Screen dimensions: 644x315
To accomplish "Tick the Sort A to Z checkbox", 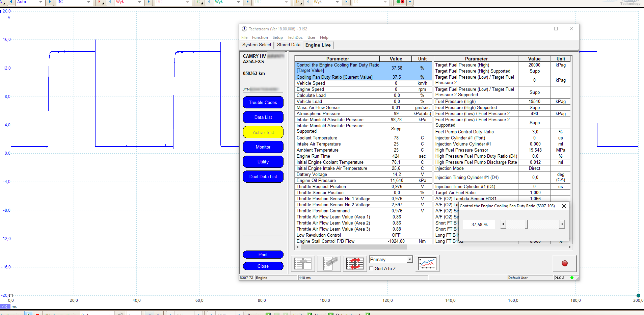I will point(371,268).
